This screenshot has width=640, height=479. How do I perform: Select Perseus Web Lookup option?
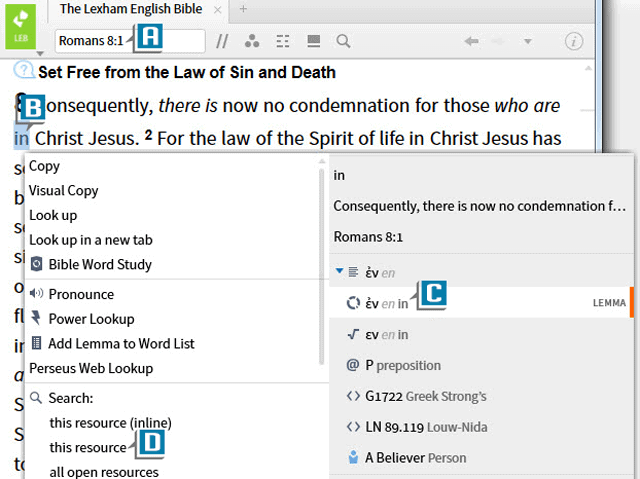click(x=91, y=368)
